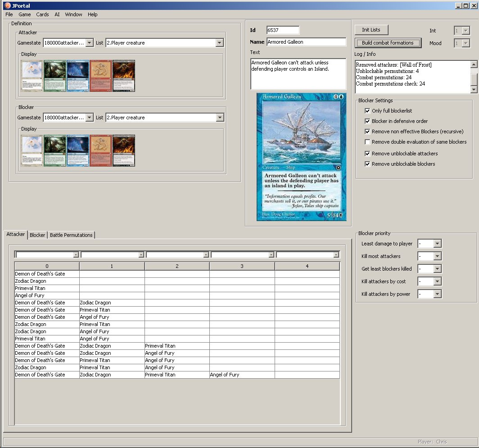Switch to the Battle Permutations tab
Image resolution: width=479 pixels, height=448 pixels.
click(x=71, y=235)
